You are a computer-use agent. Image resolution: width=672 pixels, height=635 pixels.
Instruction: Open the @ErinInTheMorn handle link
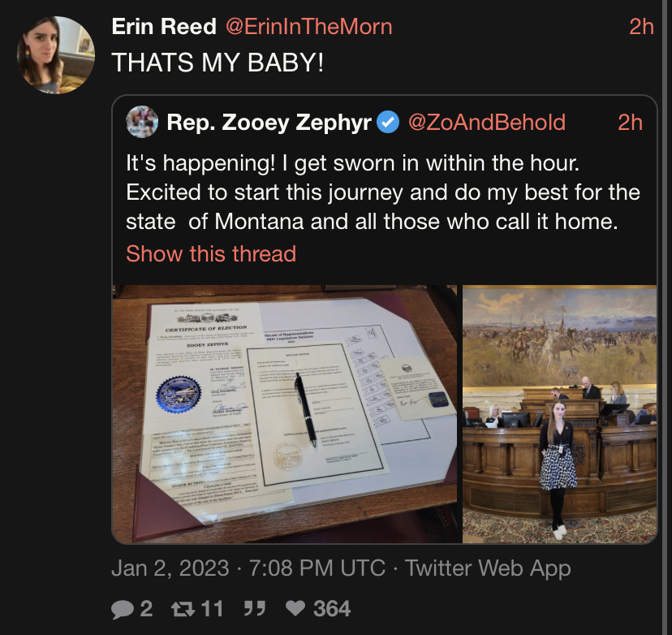pos(308,27)
